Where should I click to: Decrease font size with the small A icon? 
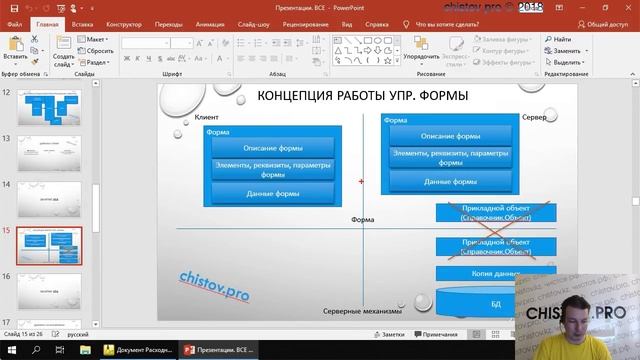[211, 43]
